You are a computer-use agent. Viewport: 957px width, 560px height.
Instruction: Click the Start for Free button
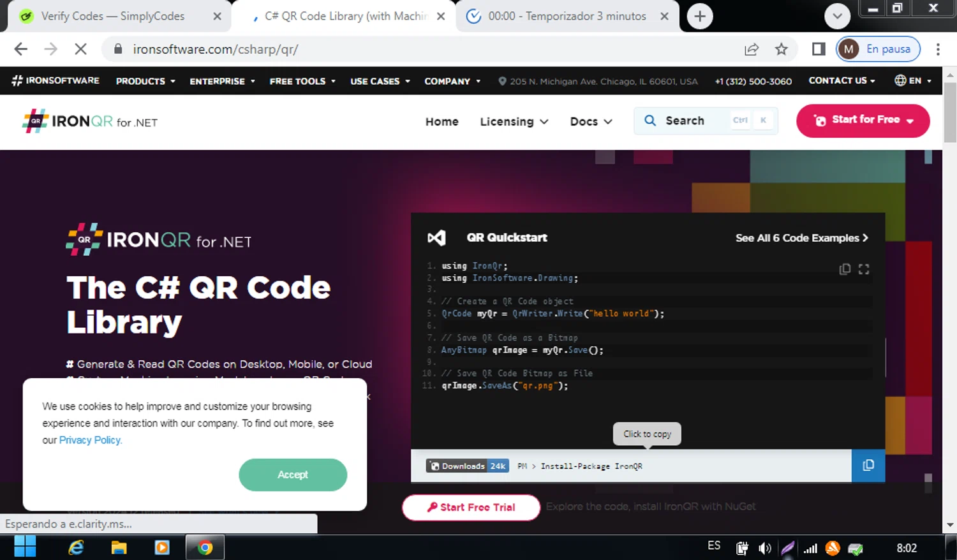[863, 121]
